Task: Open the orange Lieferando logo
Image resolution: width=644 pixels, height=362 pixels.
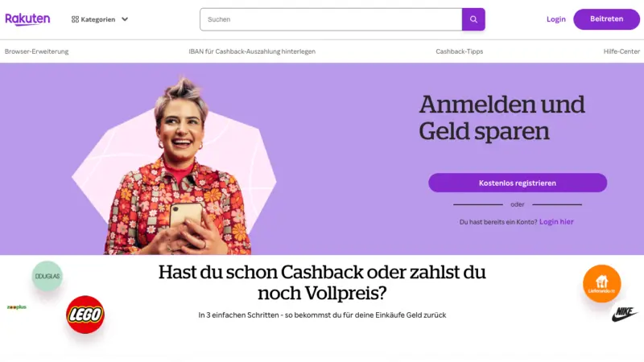Action: pyautogui.click(x=601, y=284)
